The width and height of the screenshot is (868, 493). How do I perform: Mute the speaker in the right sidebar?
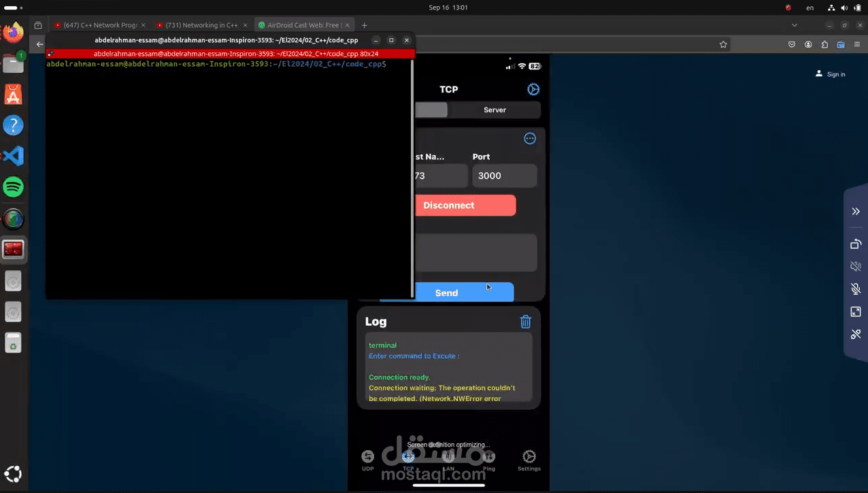(x=856, y=266)
